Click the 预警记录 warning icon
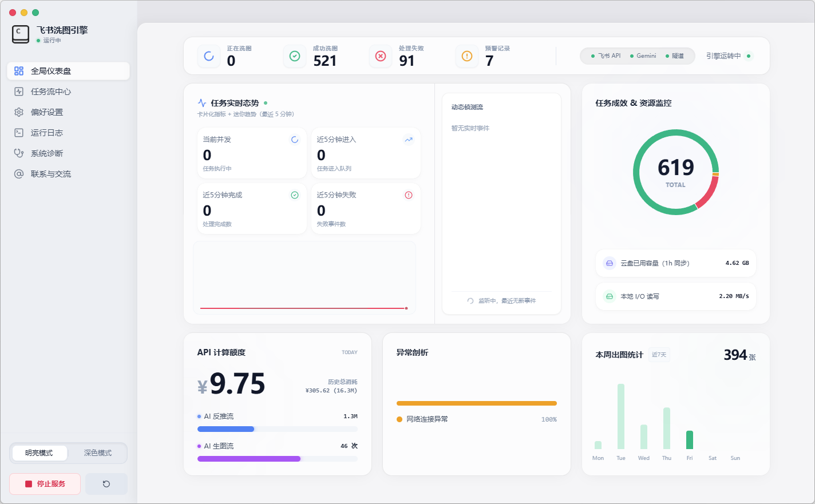Screen dimensions: 815x504 tap(467, 56)
